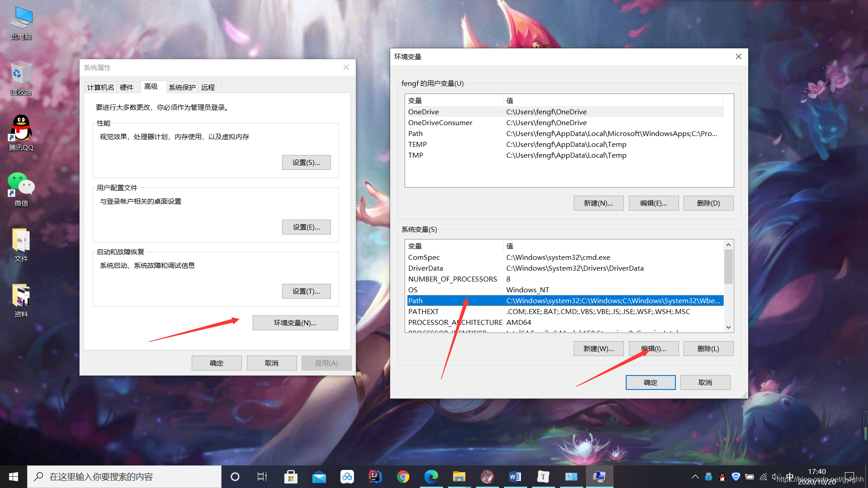Close the 系统属性 window
This screenshot has height=488, width=868.
point(346,67)
